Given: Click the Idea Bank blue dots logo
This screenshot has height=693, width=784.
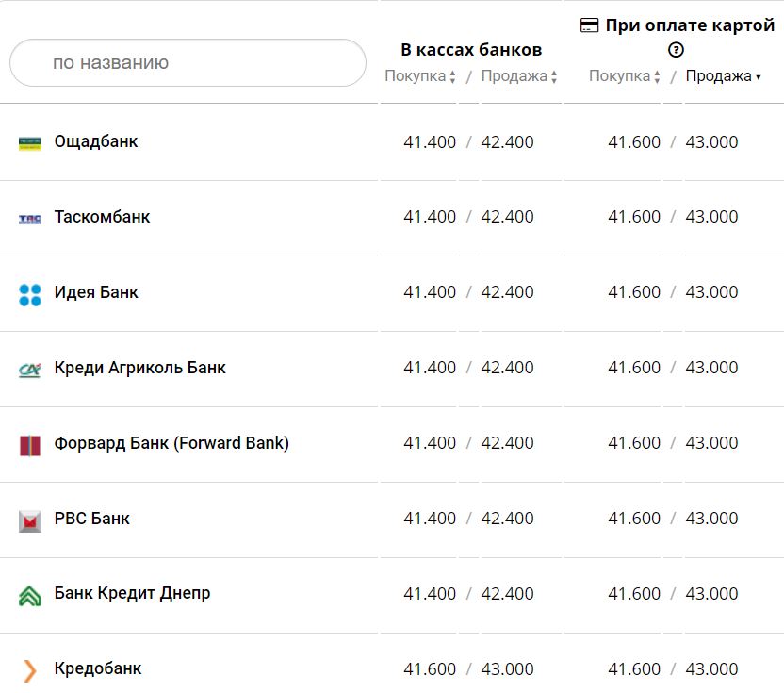Looking at the screenshot, I should click(30, 294).
